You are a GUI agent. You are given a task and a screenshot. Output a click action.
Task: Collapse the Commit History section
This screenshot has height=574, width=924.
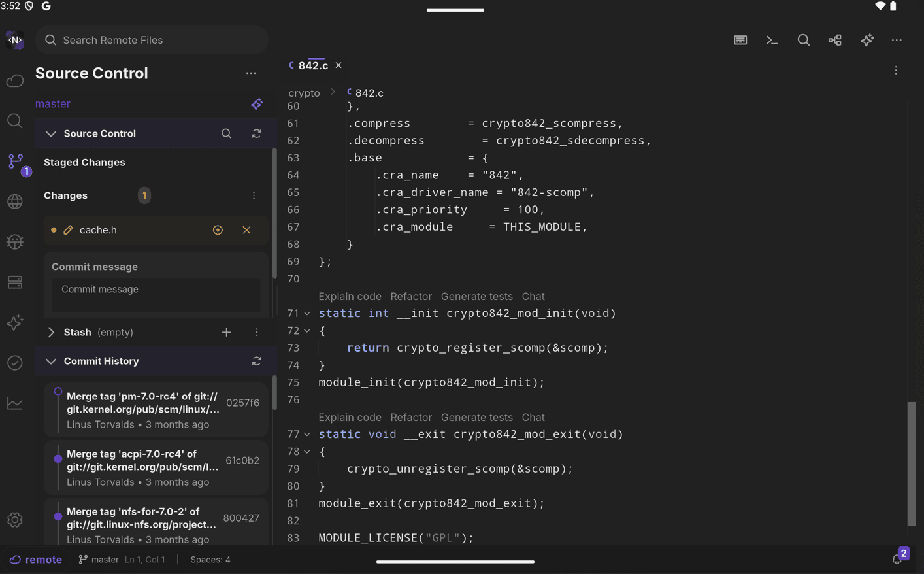pyautogui.click(x=51, y=361)
